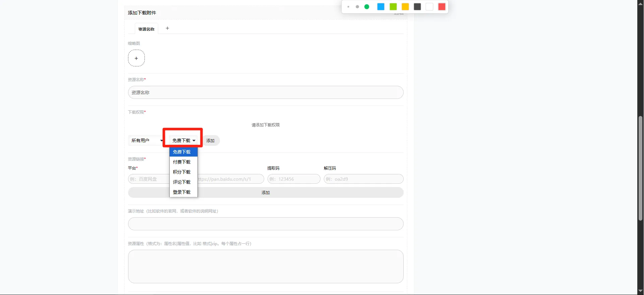Click the scrollbar down arrow
The image size is (644, 295).
640,291
